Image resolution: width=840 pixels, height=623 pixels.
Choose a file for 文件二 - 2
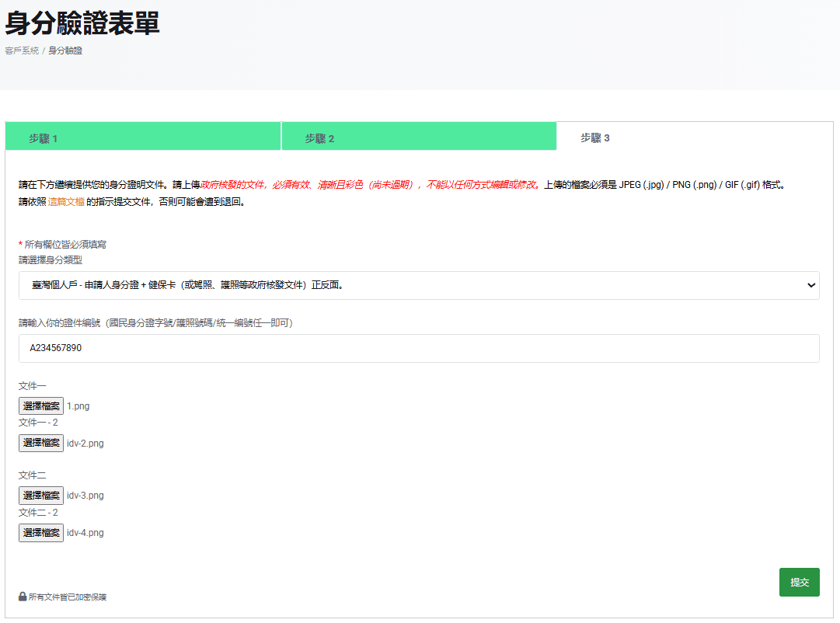coord(41,533)
